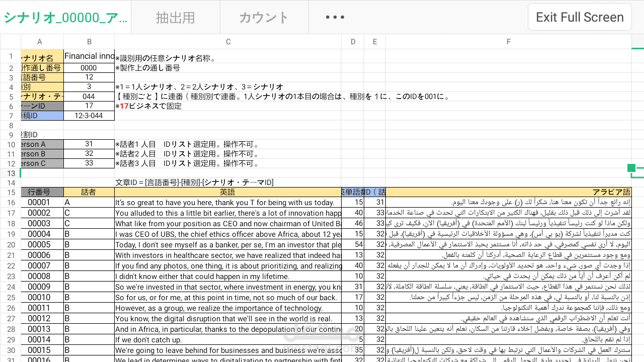
Task: Click word count 54 in row 00005
Action: coord(353,245)
